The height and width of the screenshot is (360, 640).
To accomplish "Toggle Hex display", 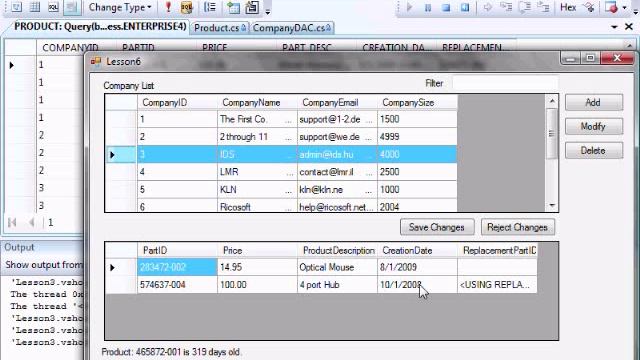I will (x=568, y=7).
